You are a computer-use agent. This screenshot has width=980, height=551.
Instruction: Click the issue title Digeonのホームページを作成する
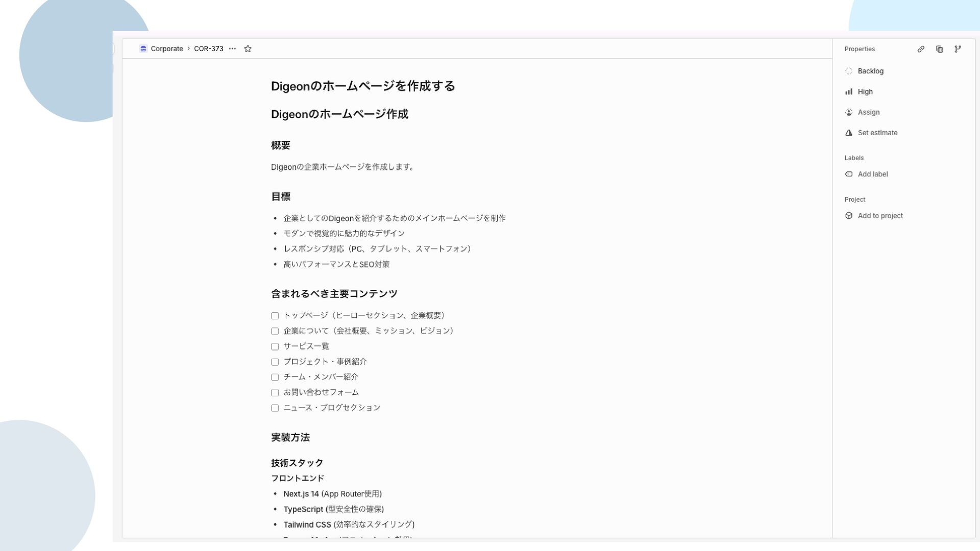(x=363, y=86)
